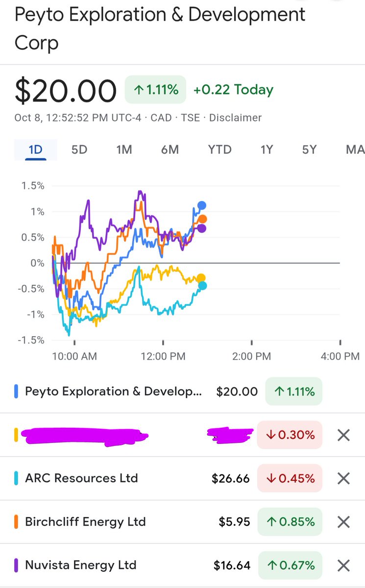Select the 1D time range tab
The height and width of the screenshot is (588, 365).
(x=35, y=149)
